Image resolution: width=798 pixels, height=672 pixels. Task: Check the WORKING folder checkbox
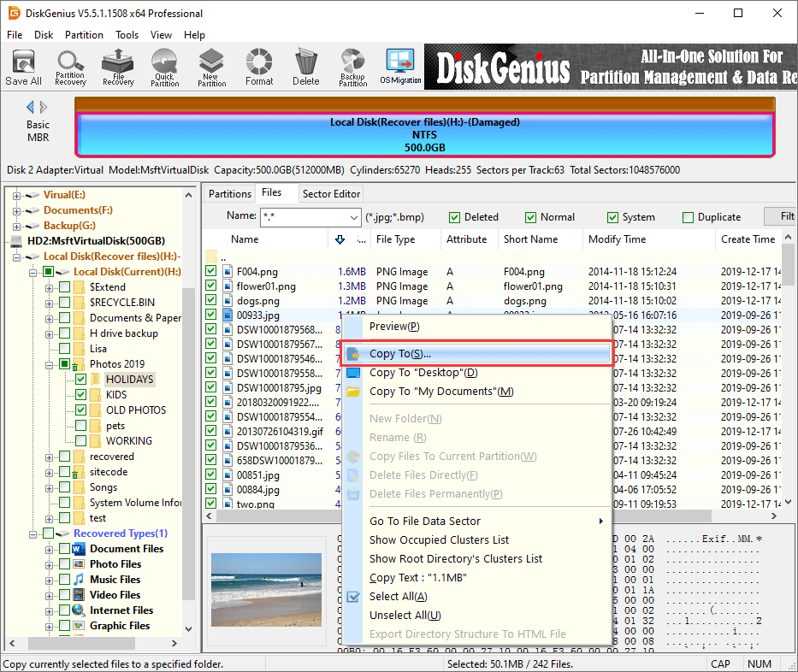click(81, 440)
